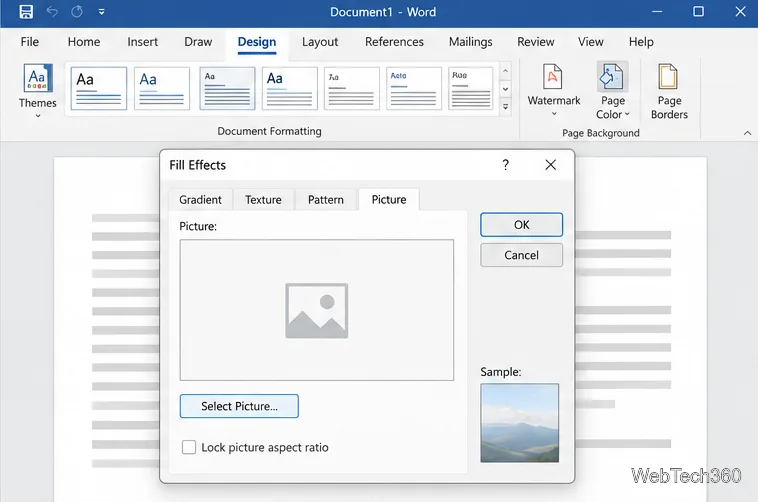Click the Undo arrow icon
The width and height of the screenshot is (758, 502).
(x=52, y=12)
